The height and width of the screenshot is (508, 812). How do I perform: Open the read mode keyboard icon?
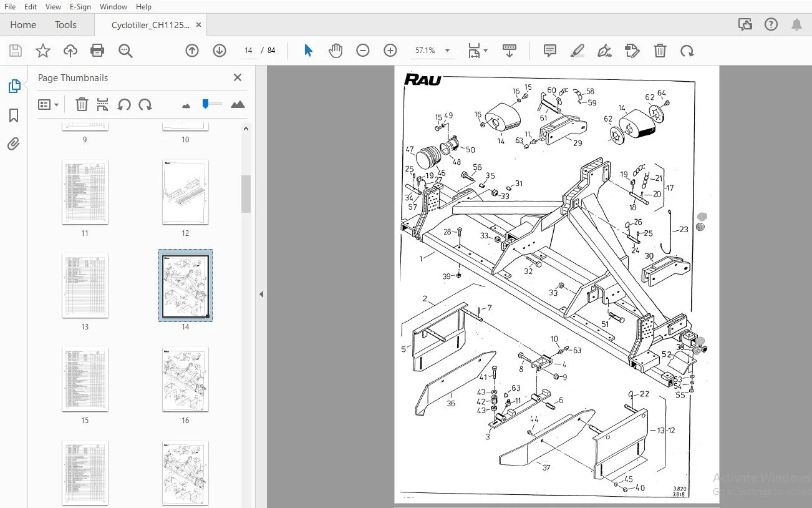510,51
